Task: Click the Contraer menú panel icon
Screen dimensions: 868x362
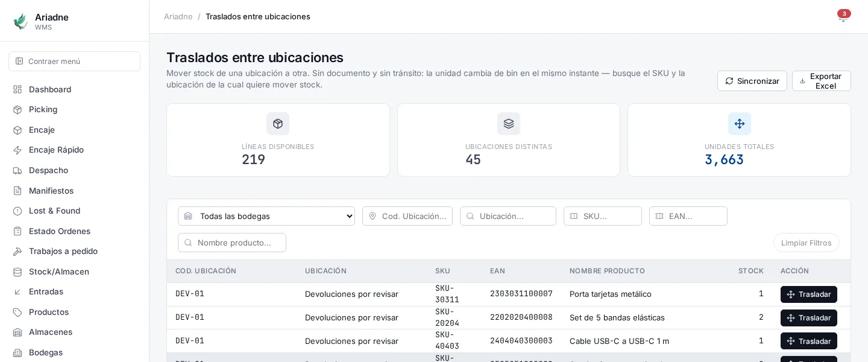Action: (x=19, y=61)
